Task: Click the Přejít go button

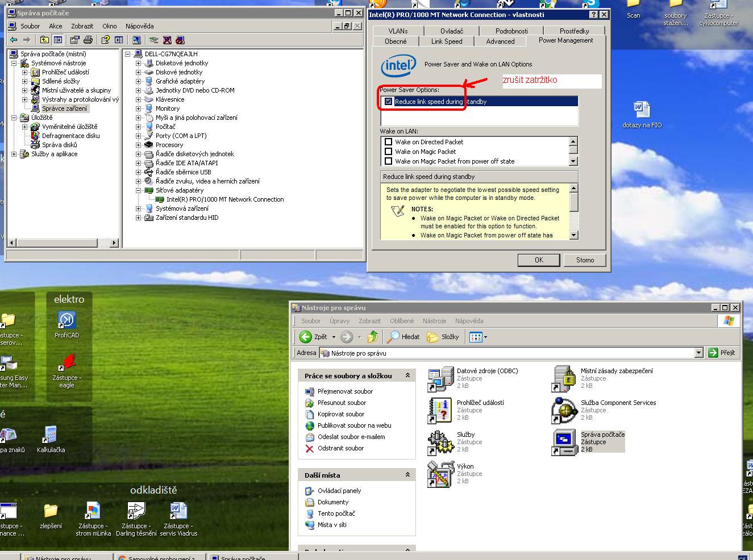Action: pos(722,353)
